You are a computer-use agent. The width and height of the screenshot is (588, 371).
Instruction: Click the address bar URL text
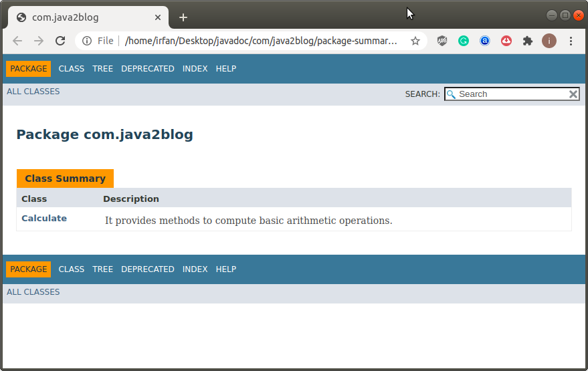261,41
